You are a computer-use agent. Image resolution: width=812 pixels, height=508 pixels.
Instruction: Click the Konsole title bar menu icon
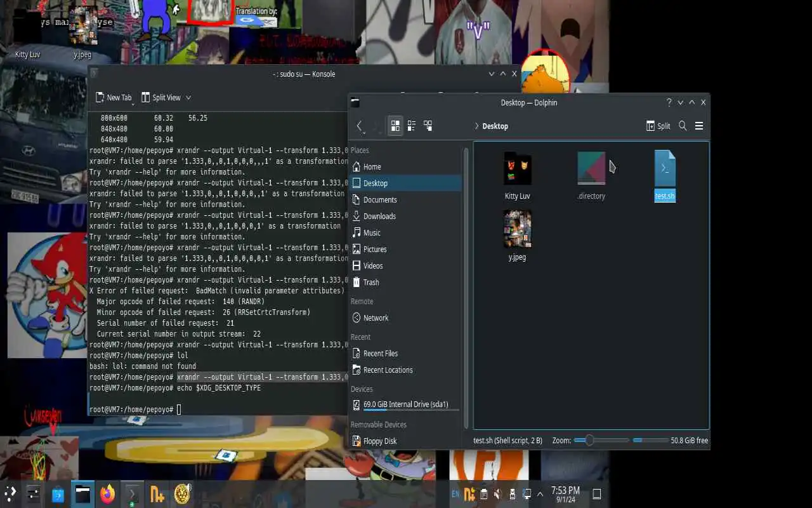(x=93, y=74)
